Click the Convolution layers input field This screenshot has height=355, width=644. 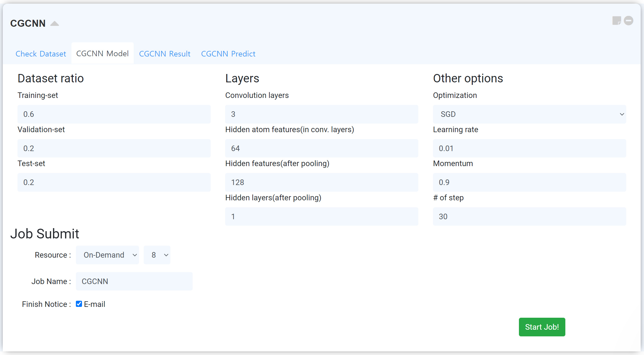322,114
